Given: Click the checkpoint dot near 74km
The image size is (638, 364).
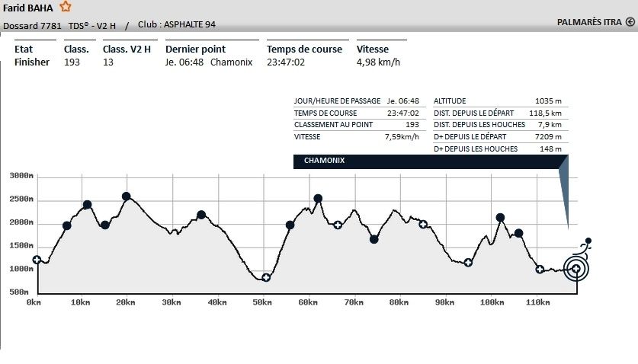Looking at the screenshot, I should (374, 239).
